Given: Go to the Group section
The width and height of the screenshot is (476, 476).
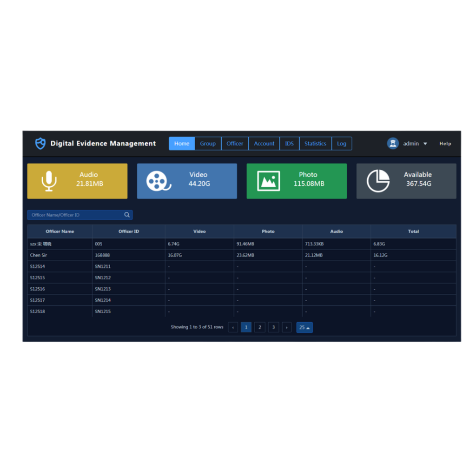Looking at the screenshot, I should coord(208,143).
